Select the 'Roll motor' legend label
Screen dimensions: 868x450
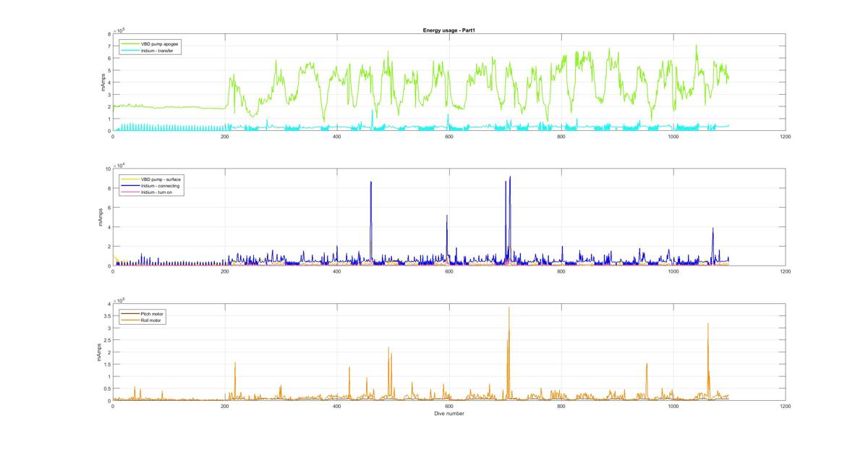tap(151, 320)
